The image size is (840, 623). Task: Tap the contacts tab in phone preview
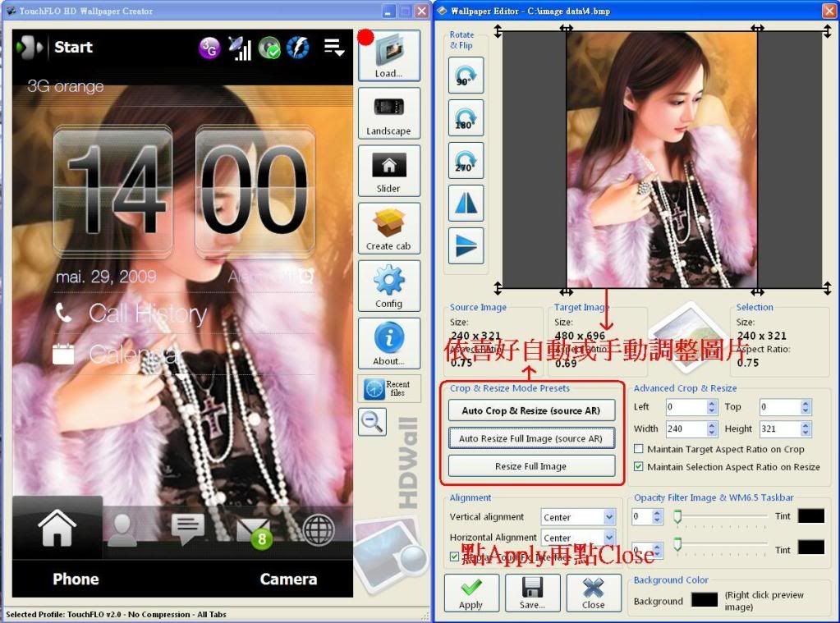tap(122, 529)
